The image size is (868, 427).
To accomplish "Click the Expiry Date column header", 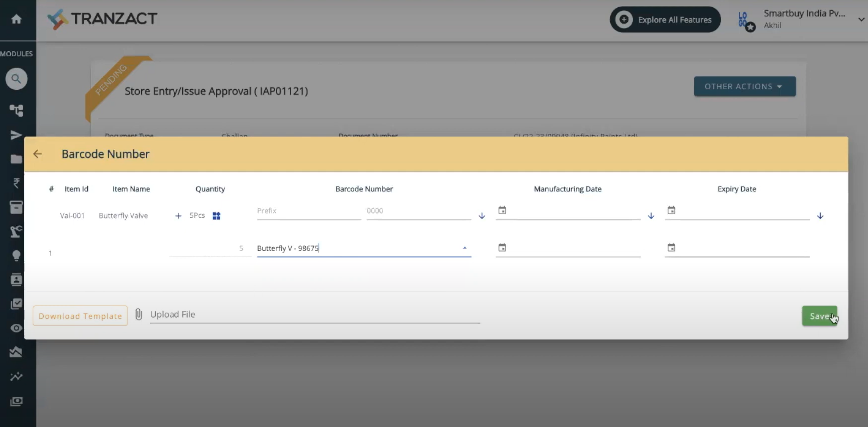I will click(737, 189).
